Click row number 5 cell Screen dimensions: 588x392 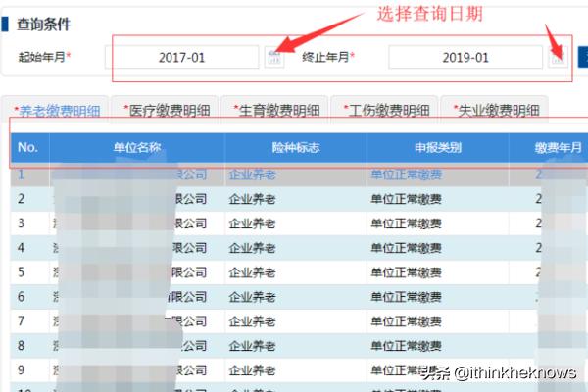29,272
